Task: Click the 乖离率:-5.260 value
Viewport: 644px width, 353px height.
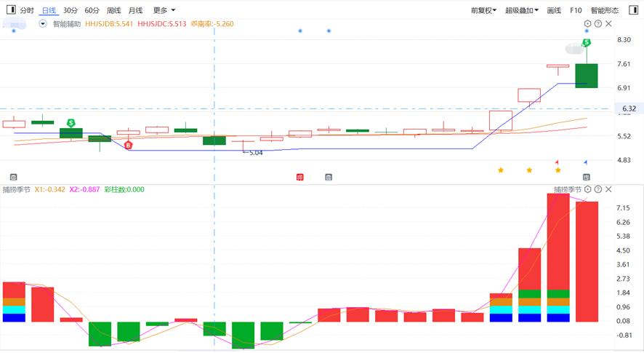Action: pos(212,24)
